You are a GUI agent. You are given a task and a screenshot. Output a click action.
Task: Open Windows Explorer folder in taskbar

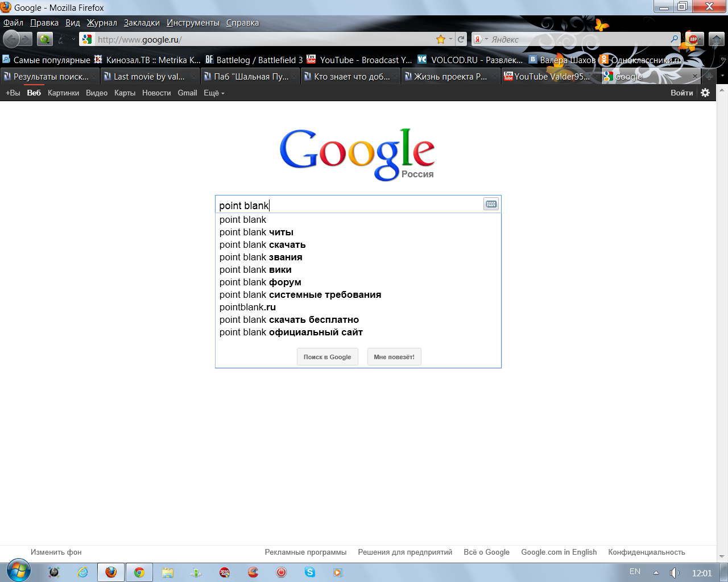tap(168, 572)
